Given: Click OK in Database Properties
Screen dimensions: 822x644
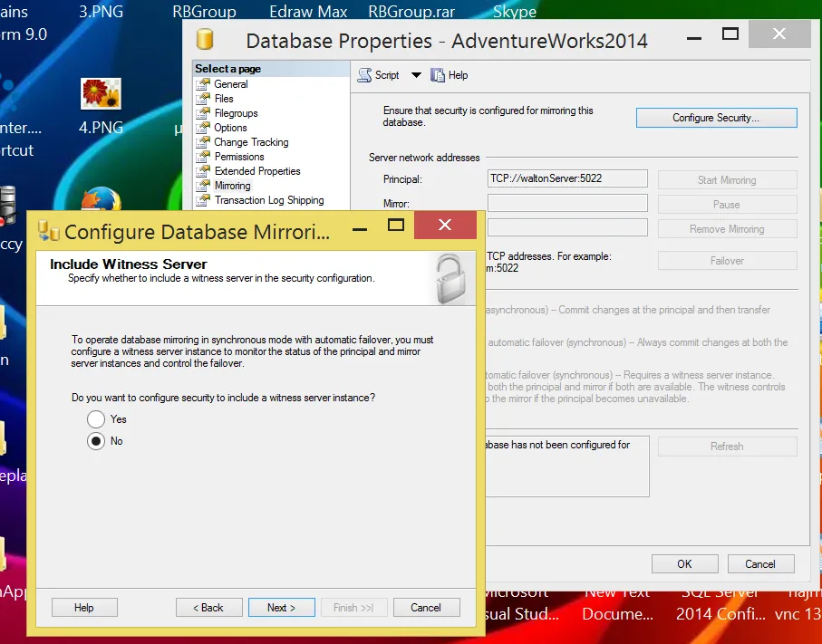Looking at the screenshot, I should click(x=684, y=563).
